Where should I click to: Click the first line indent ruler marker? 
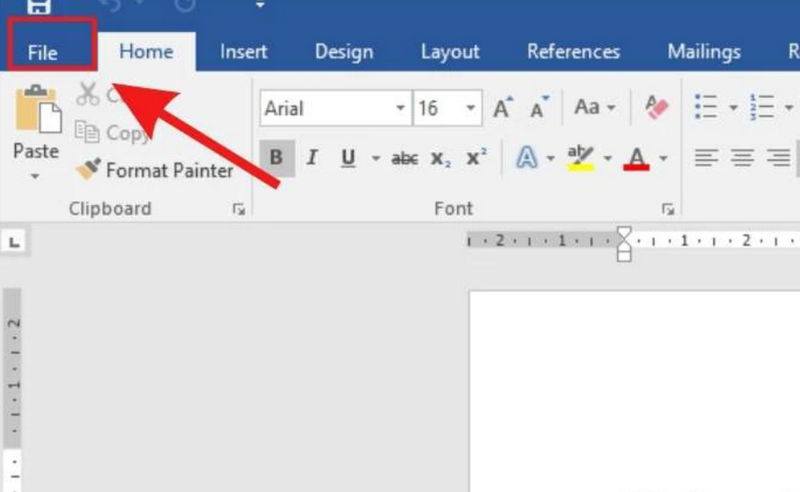pos(624,233)
